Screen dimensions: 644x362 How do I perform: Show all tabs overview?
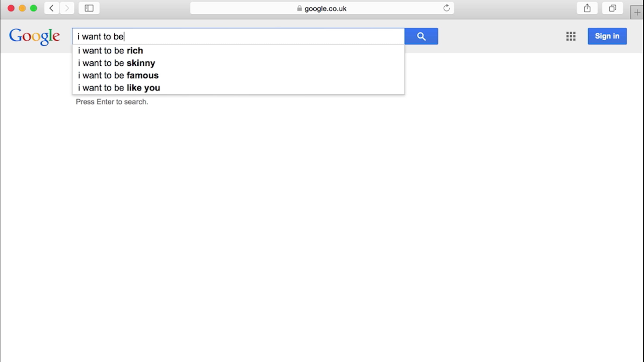612,8
